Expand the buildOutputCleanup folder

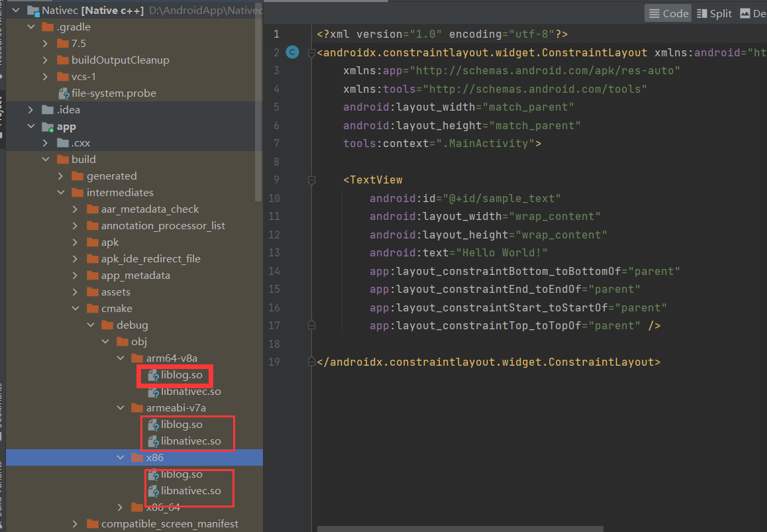tap(46, 60)
